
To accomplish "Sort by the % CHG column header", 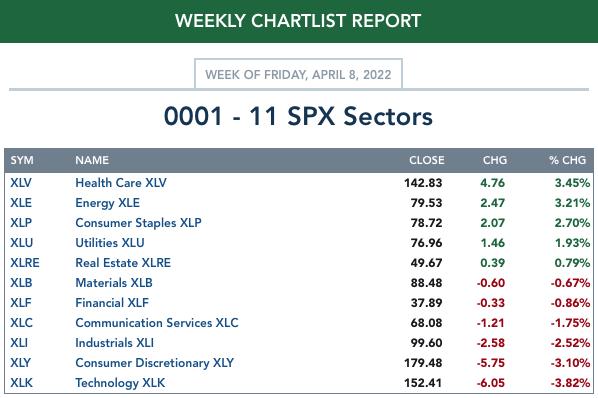I will click(567, 160).
